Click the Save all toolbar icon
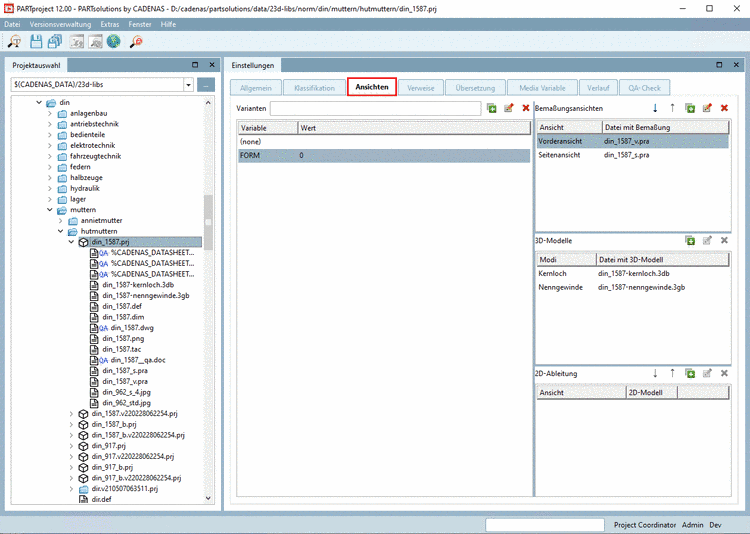750x534 pixels. [x=55, y=42]
